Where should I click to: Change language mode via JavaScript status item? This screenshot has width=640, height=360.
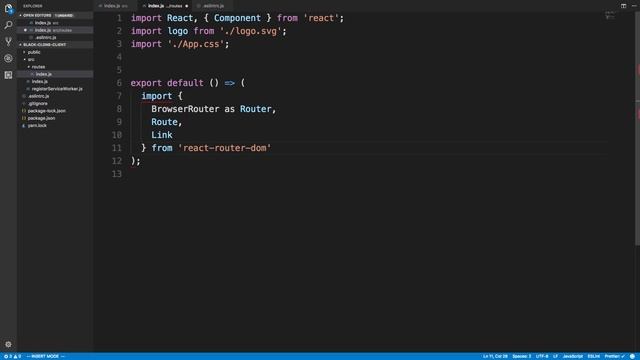pyautogui.click(x=573, y=356)
